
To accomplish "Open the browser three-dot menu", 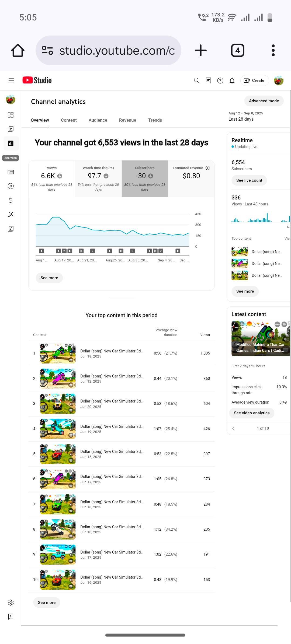I will click(273, 50).
